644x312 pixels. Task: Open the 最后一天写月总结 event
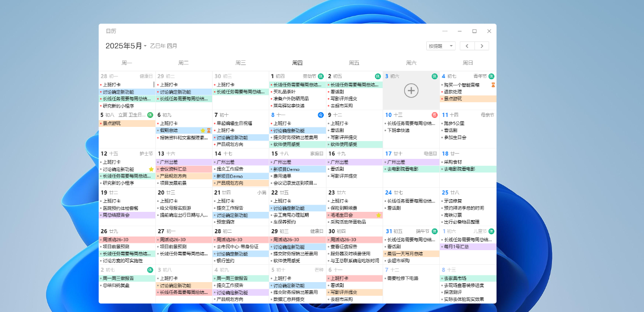click(x=411, y=254)
